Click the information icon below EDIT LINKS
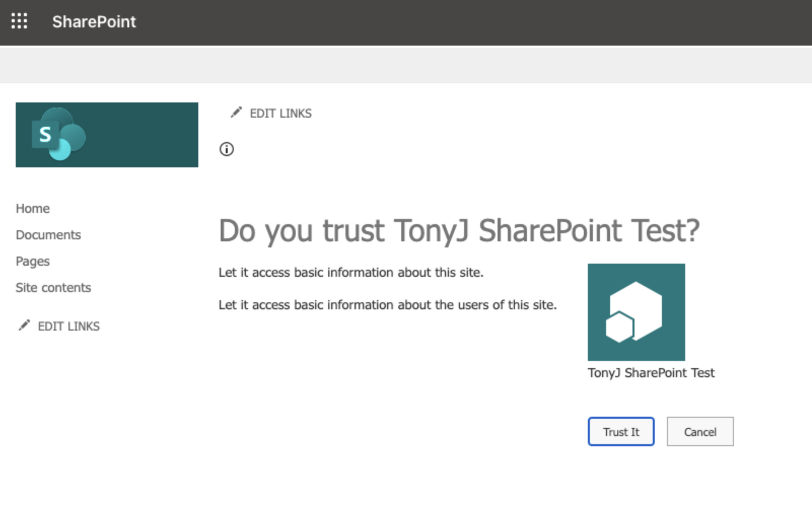The width and height of the screenshot is (812, 506). [x=227, y=149]
